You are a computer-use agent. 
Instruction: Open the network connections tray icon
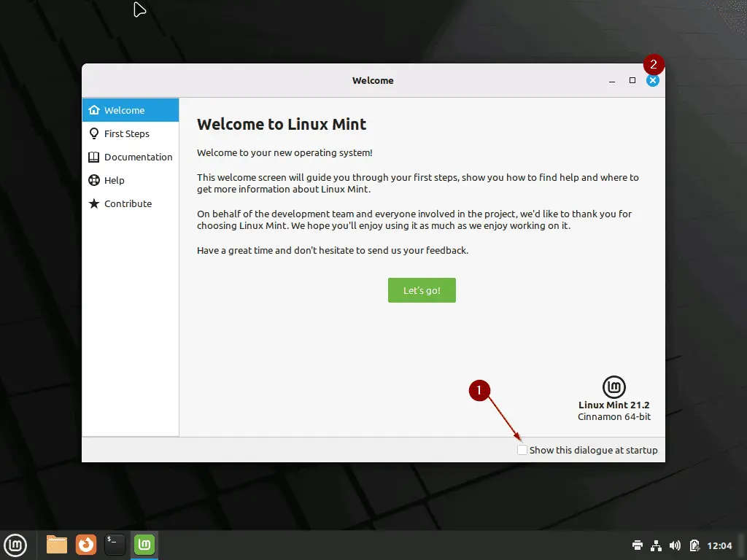[x=656, y=545]
